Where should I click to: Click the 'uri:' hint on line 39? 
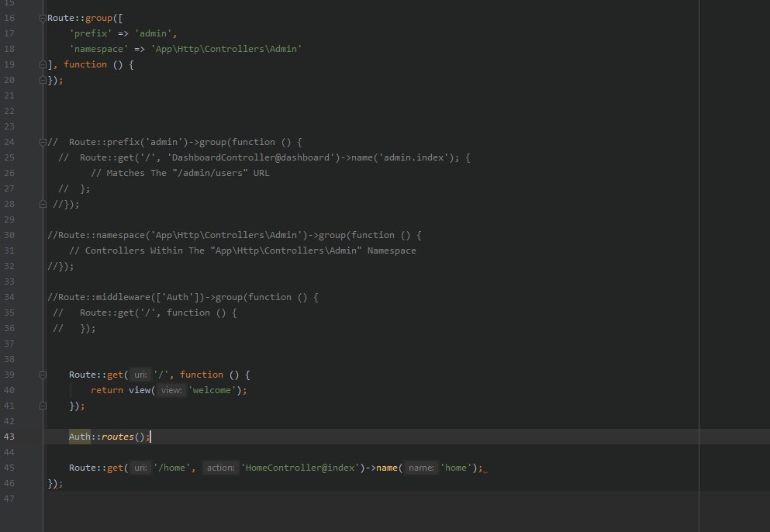[x=140, y=375]
